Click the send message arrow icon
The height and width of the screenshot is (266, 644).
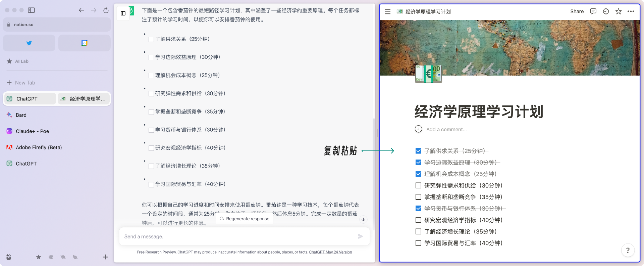[361, 236]
